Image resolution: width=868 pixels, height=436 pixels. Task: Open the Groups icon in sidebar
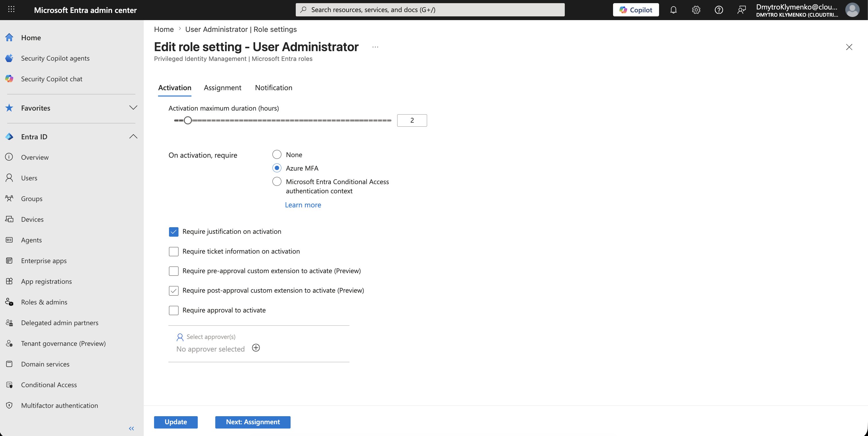pos(9,198)
